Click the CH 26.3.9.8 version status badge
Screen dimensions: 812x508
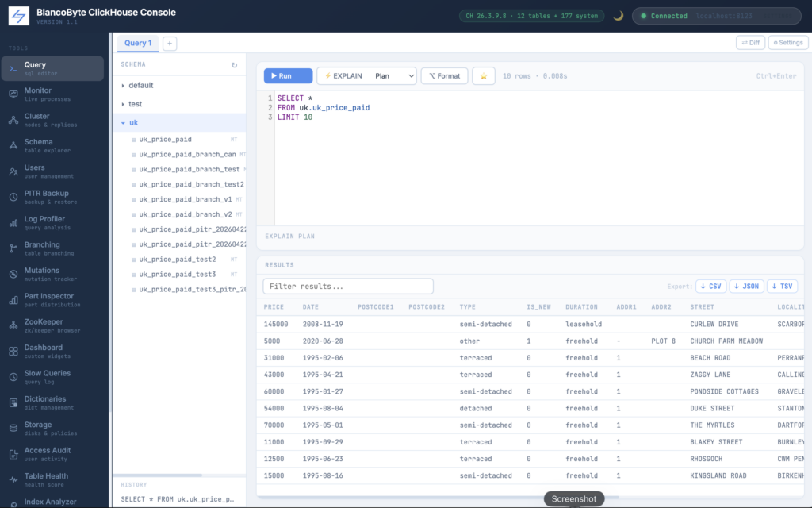(x=532, y=16)
